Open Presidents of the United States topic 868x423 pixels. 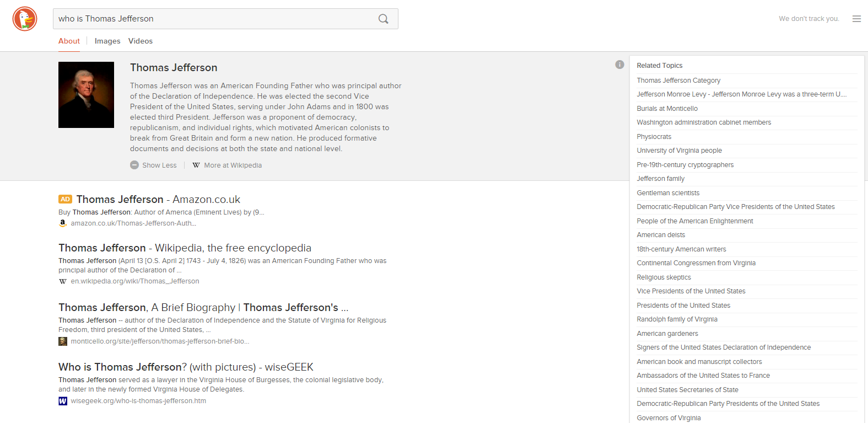(683, 306)
